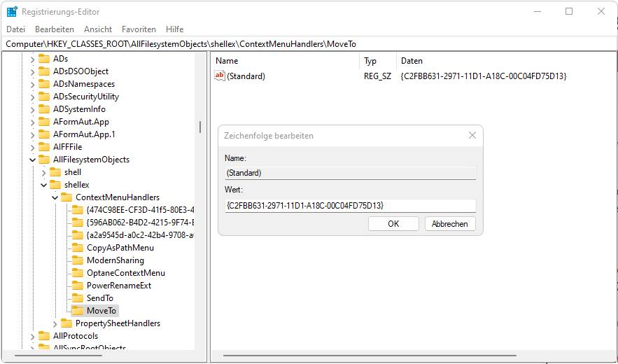Expand the ADsDSOObject tree node
The height and width of the screenshot is (364, 618).
(32, 72)
